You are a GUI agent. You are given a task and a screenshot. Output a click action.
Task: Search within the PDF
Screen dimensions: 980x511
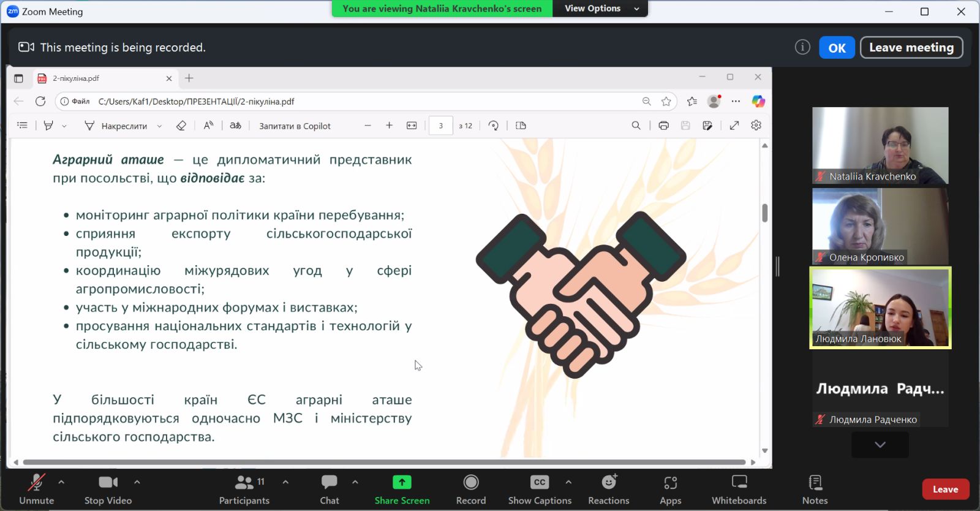[x=636, y=126]
